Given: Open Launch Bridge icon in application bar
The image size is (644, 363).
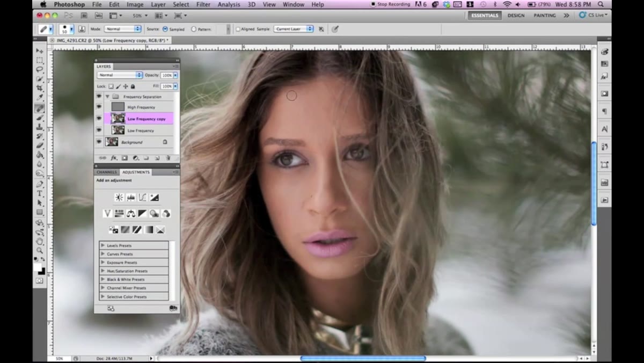Looking at the screenshot, I should 83,16.
